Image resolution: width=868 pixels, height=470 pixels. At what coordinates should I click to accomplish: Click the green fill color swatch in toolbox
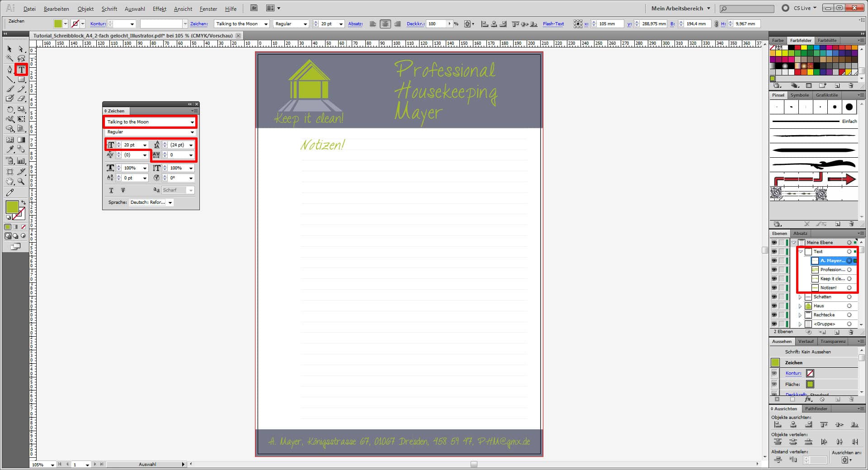tap(12, 207)
